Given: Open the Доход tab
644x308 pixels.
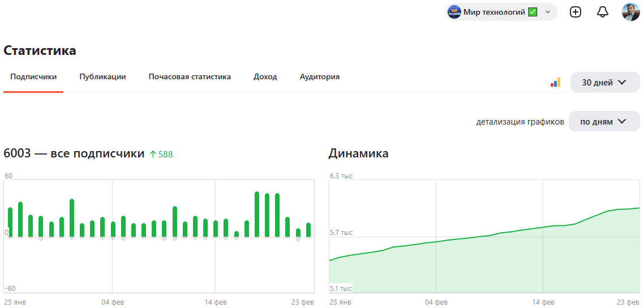Looking at the screenshot, I should (x=265, y=77).
